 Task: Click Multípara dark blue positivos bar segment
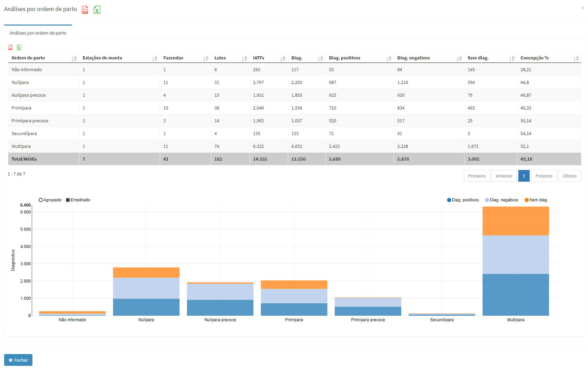pos(516,295)
